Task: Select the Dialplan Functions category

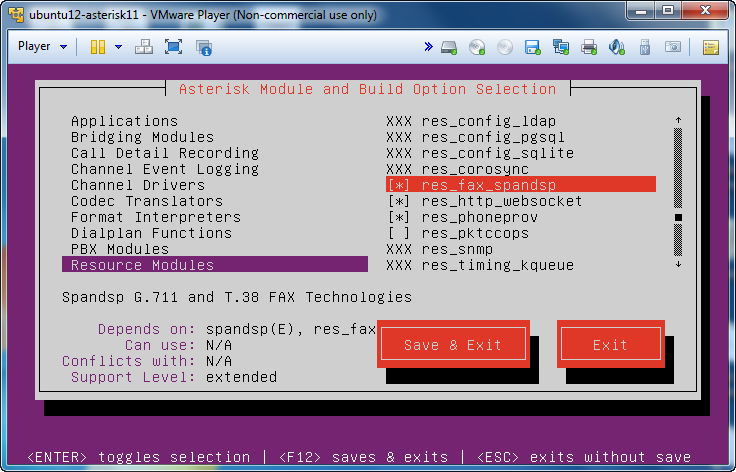Action: coord(151,233)
